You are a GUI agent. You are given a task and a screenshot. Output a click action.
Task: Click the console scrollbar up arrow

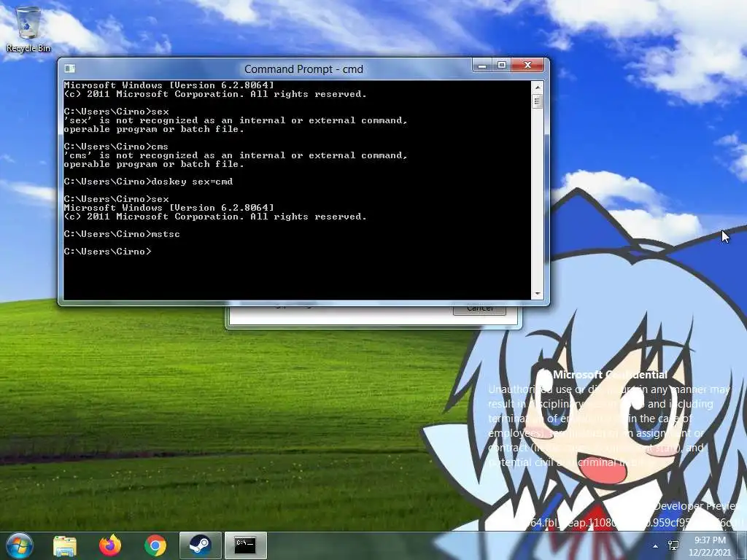[x=538, y=87]
